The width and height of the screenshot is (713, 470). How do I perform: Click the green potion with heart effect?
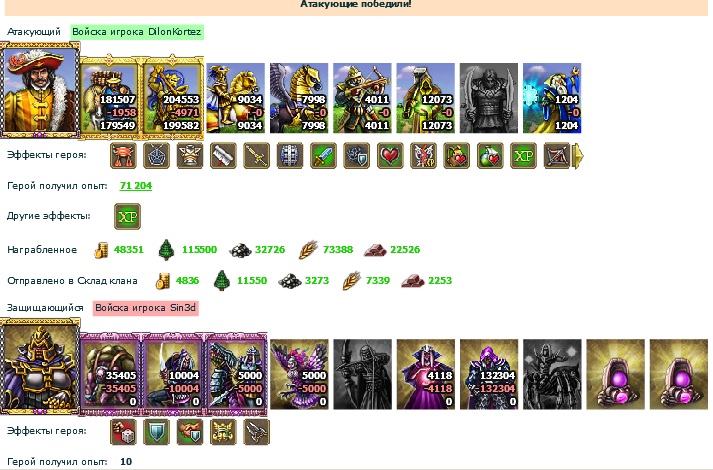[x=490, y=156]
